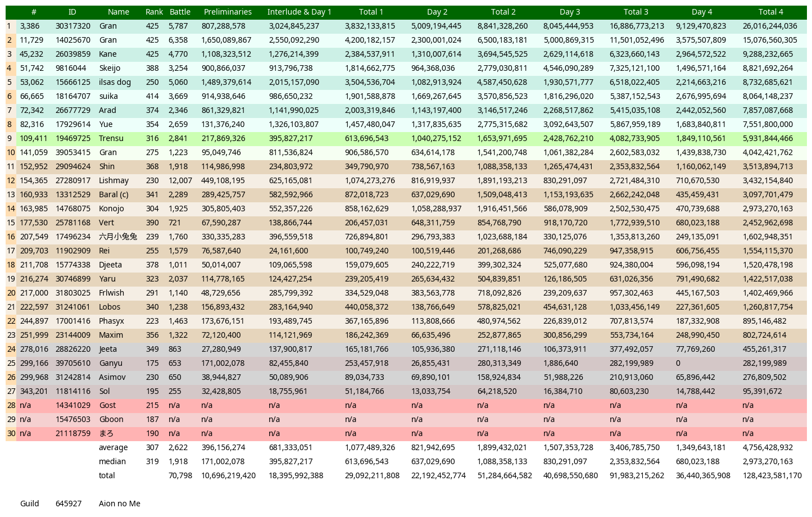
Task: Select the name Vert
Action: pos(106,223)
